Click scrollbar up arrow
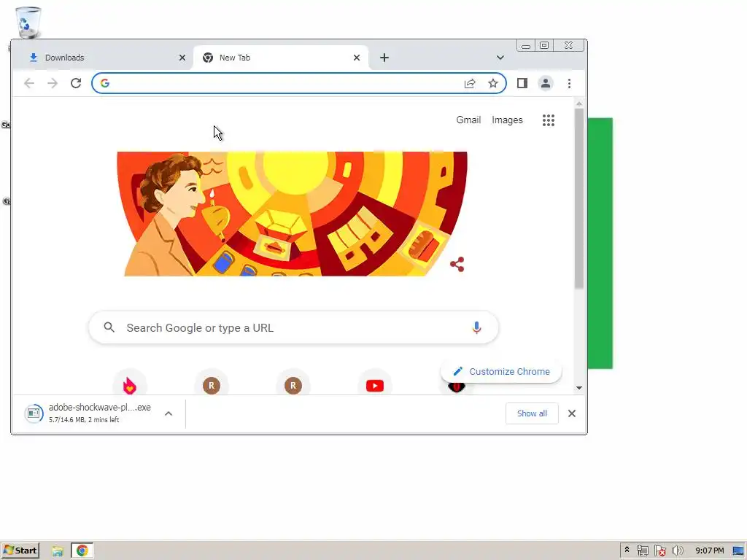The image size is (747, 560). [x=578, y=104]
